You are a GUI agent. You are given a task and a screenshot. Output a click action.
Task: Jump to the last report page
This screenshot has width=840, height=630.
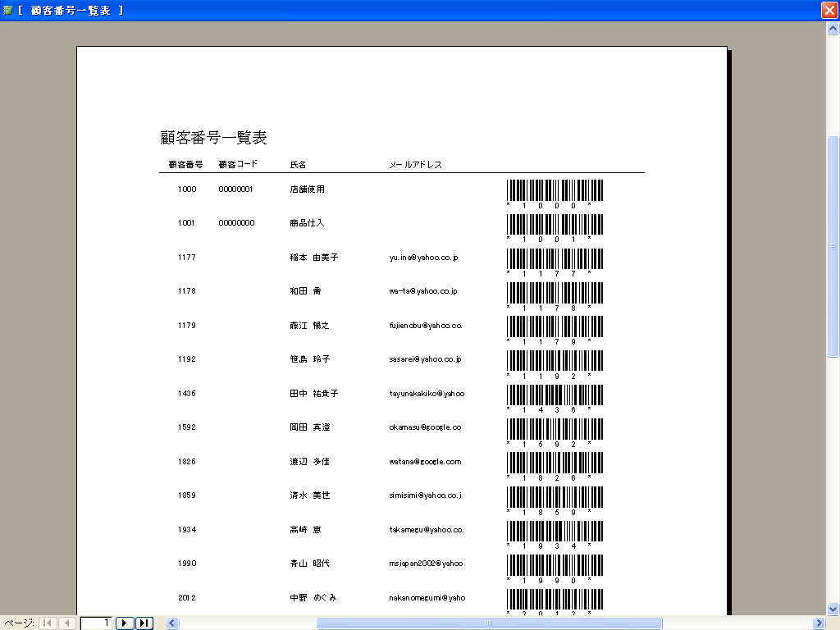[144, 623]
